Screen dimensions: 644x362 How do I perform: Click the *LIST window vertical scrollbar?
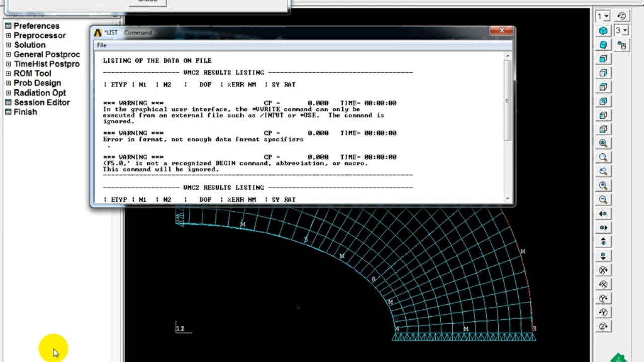click(508, 101)
